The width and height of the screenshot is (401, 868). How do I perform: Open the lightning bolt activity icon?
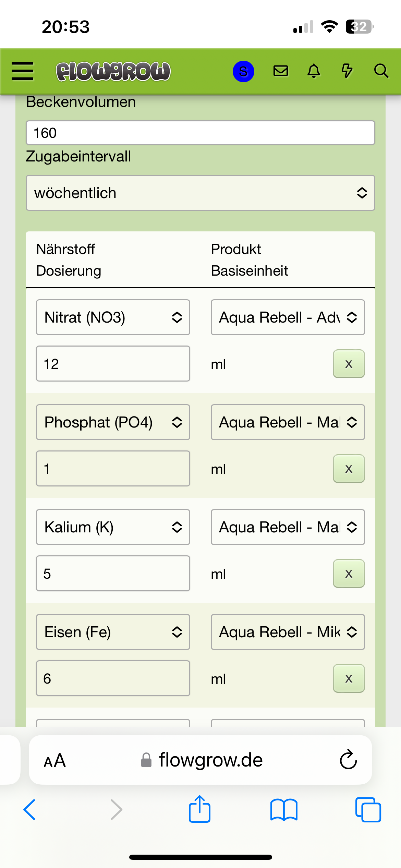(x=347, y=71)
